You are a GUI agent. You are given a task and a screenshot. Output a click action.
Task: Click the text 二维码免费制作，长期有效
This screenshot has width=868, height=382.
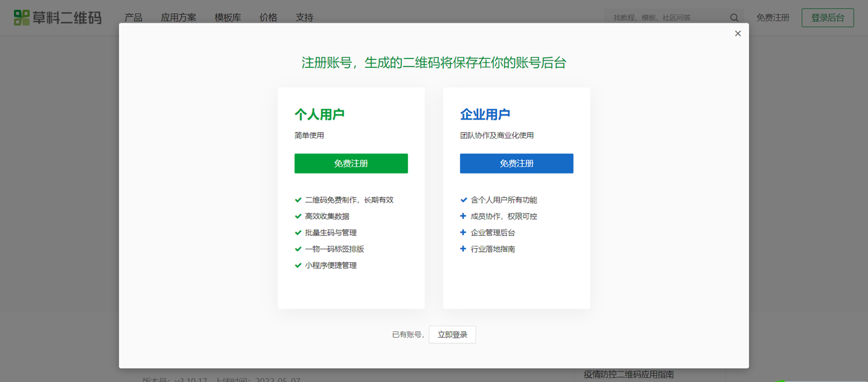(349, 200)
